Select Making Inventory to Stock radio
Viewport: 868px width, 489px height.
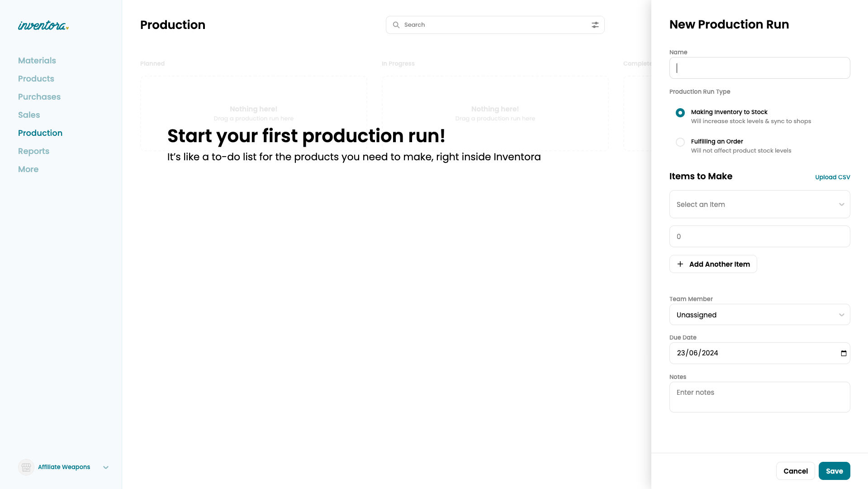(680, 113)
